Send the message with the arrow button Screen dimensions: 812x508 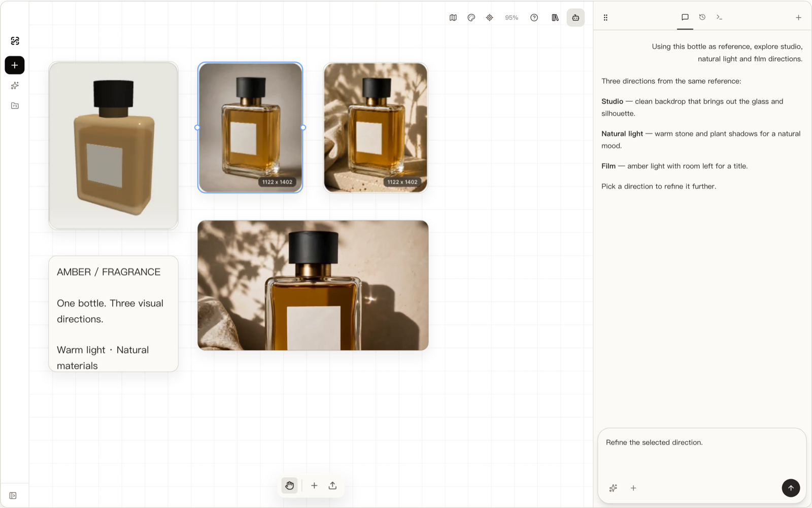[791, 488]
